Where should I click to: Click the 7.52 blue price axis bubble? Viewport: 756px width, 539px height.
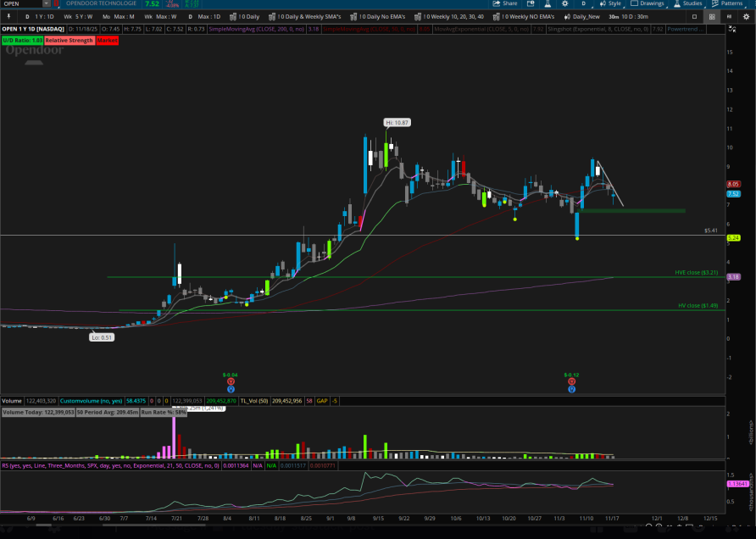pos(733,194)
